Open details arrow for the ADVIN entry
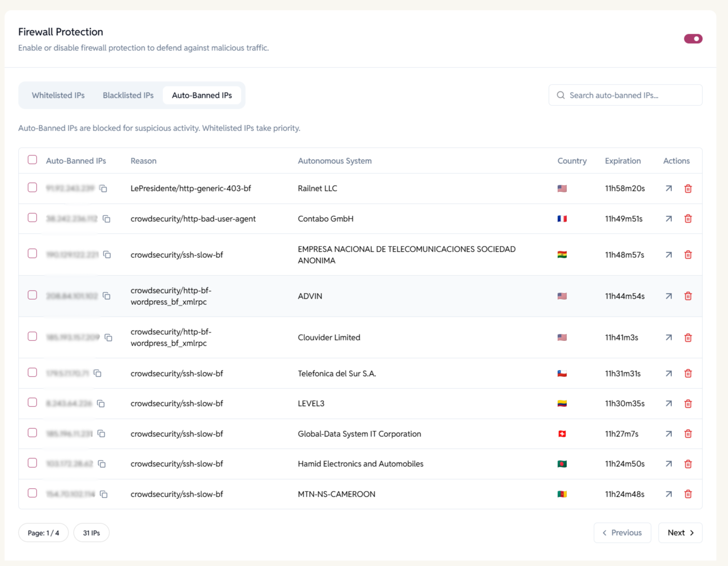 click(x=668, y=296)
